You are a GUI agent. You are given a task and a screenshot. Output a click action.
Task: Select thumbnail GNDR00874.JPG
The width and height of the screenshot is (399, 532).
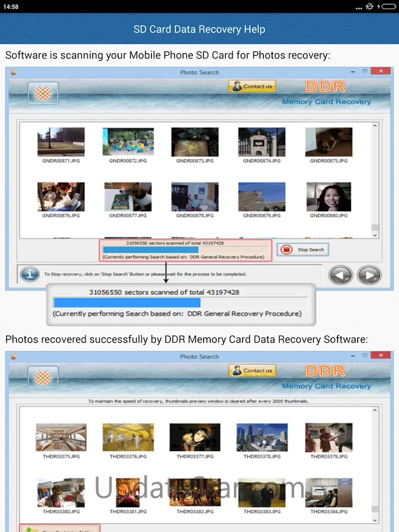click(x=261, y=142)
